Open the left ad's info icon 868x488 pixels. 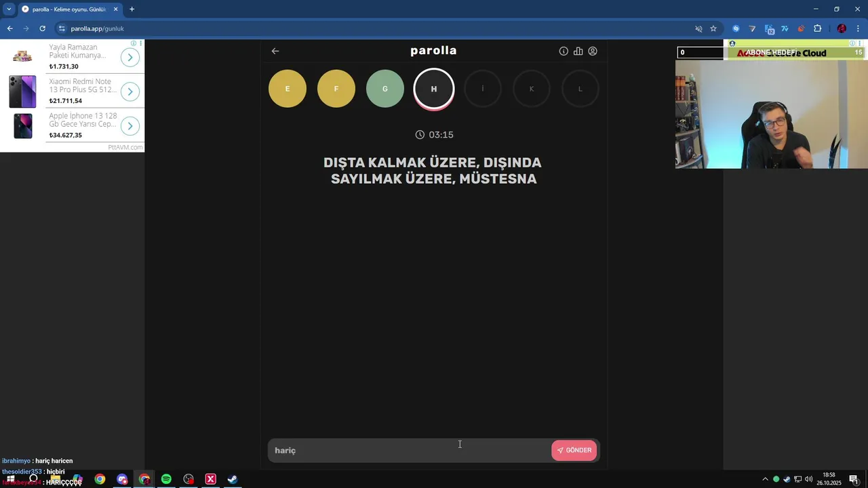(134, 43)
